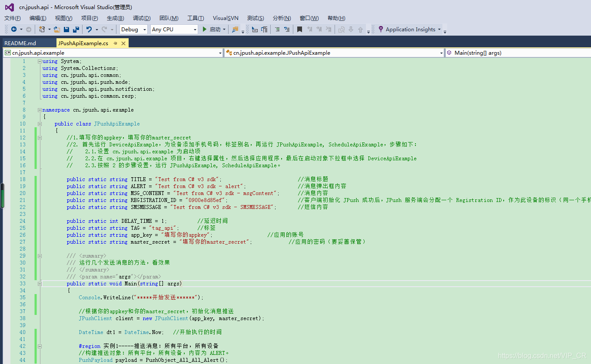Open the 生成(B) menu
The height and width of the screenshot is (364, 591).
coord(115,18)
